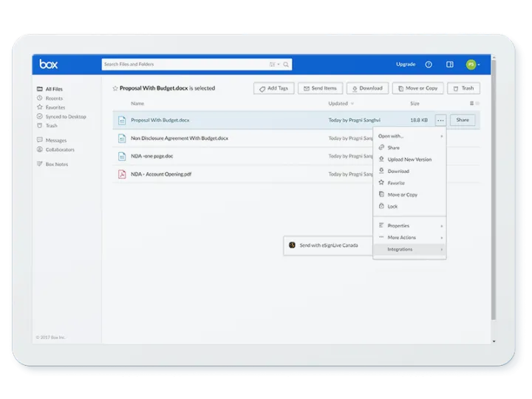Click the Download toolbar button
The image size is (532, 399).
[367, 88]
